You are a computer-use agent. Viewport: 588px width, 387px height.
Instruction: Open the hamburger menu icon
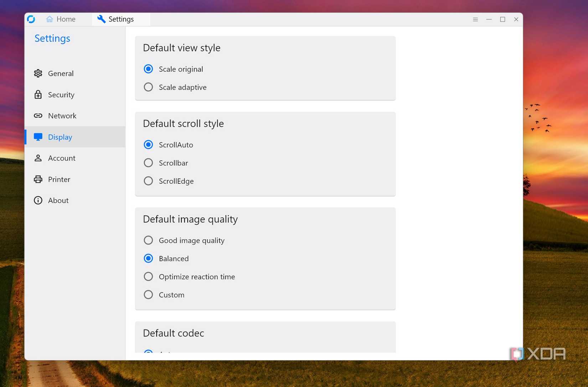tap(475, 19)
